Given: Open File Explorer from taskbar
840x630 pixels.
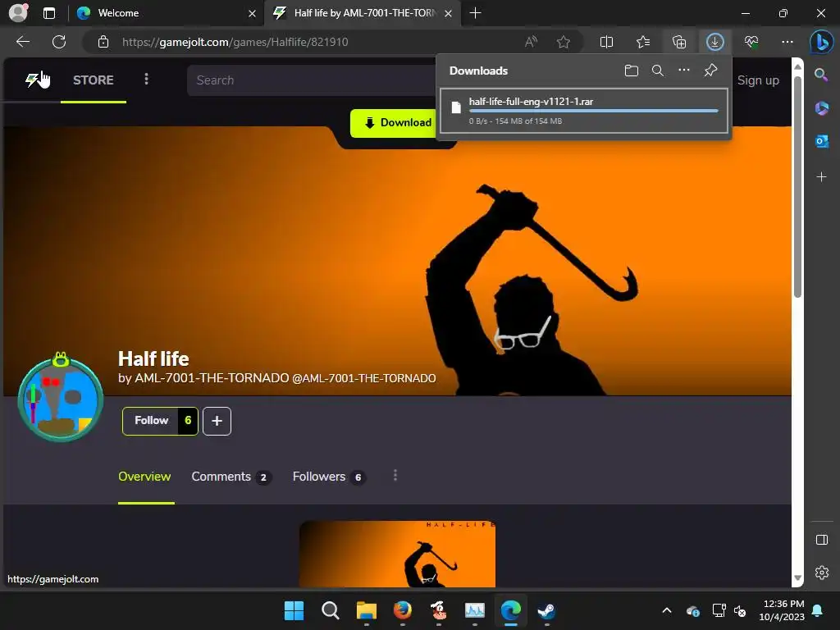Looking at the screenshot, I should click(x=367, y=610).
